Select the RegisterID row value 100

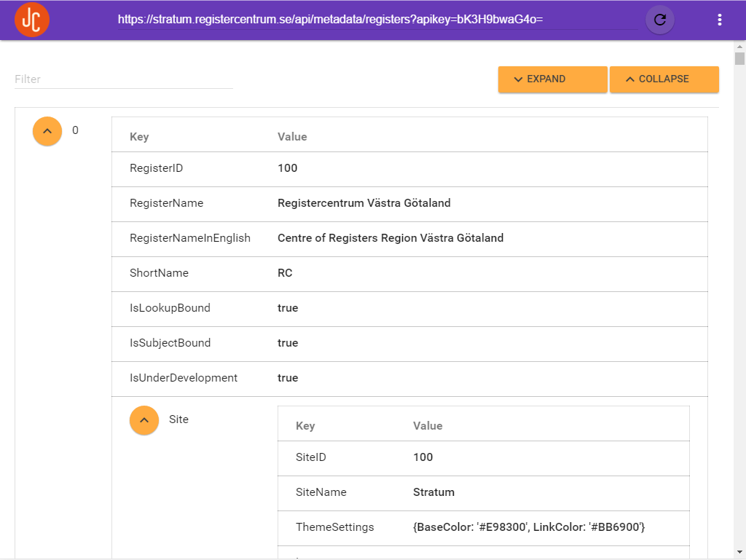coord(288,168)
